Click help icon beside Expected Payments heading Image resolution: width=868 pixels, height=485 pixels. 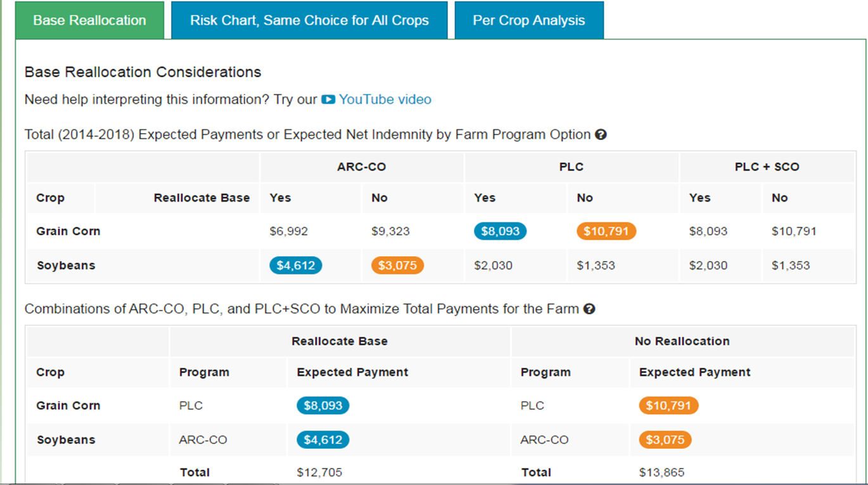601,134
